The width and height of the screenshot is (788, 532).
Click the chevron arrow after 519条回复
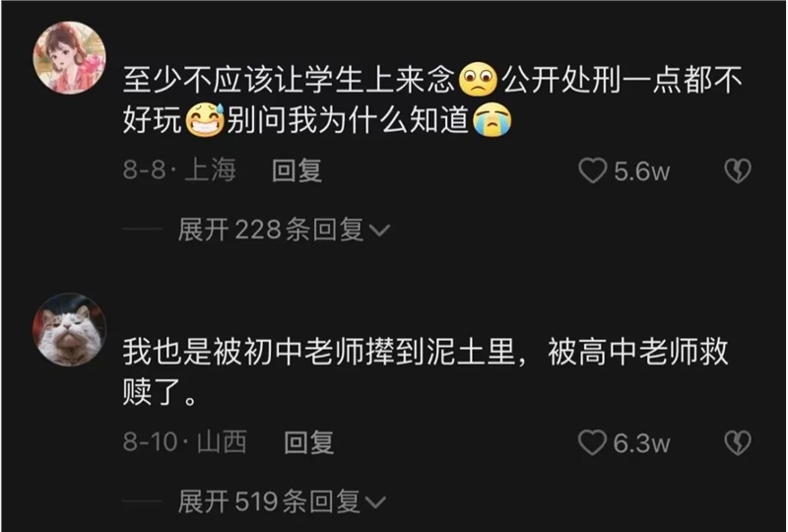tap(375, 502)
